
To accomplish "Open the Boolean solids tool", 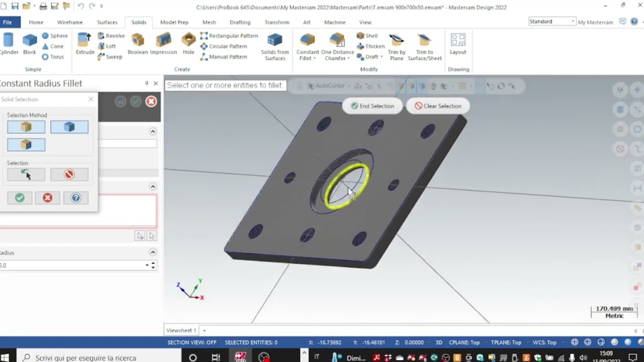I will [138, 44].
